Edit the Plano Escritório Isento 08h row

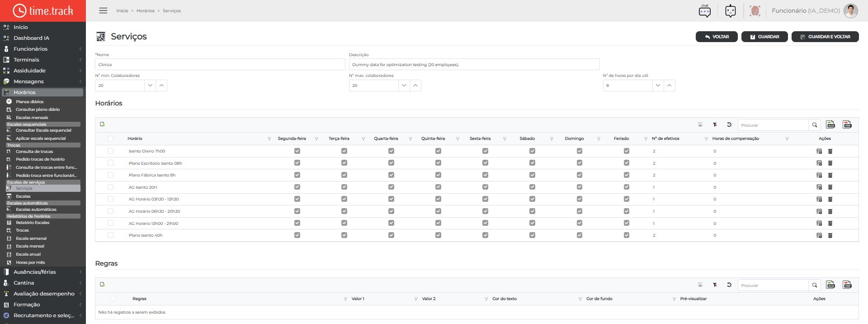pyautogui.click(x=819, y=163)
